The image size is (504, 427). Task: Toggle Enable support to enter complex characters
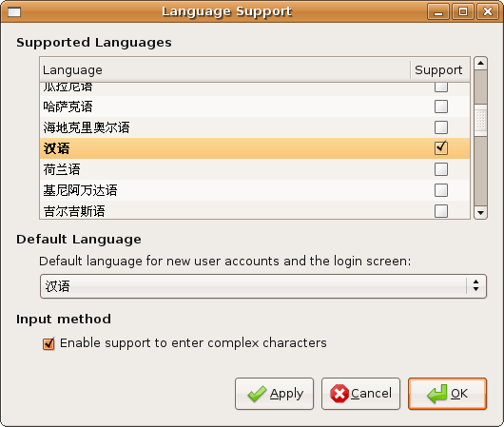(x=48, y=343)
